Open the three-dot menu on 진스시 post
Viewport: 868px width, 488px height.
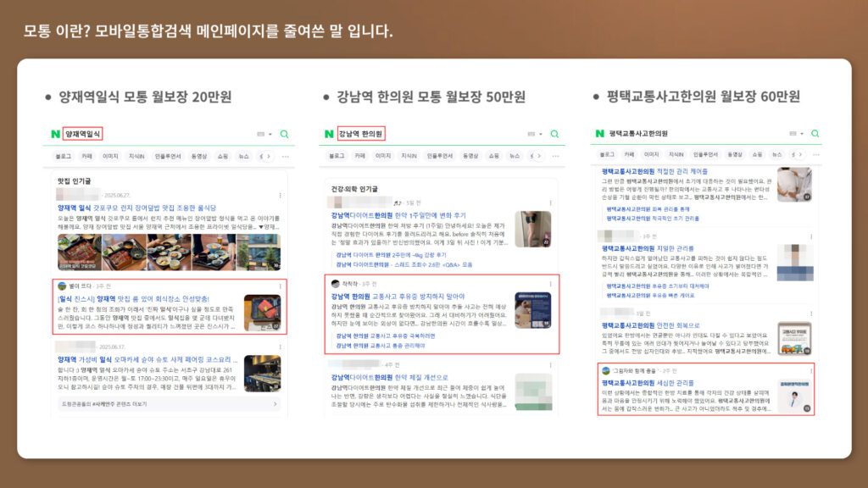(x=280, y=286)
